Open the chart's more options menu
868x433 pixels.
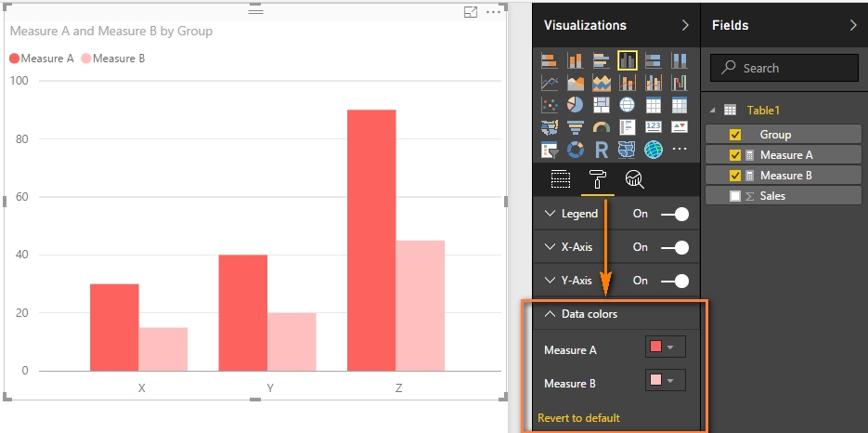tap(493, 12)
